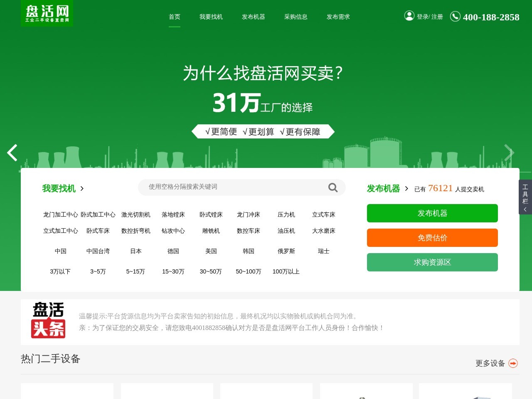This screenshot has width=532, height=399.
Task: Select 卧式加工中心 category
Action: click(x=98, y=215)
